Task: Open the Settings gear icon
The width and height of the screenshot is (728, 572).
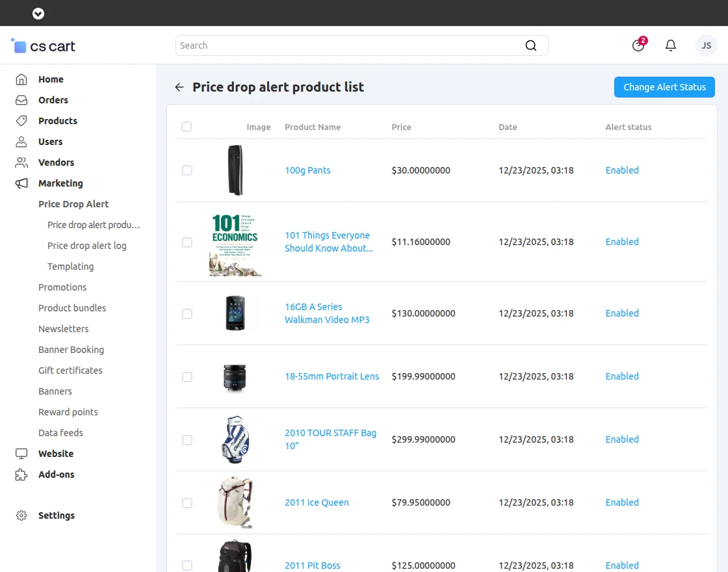Action: tap(21, 515)
